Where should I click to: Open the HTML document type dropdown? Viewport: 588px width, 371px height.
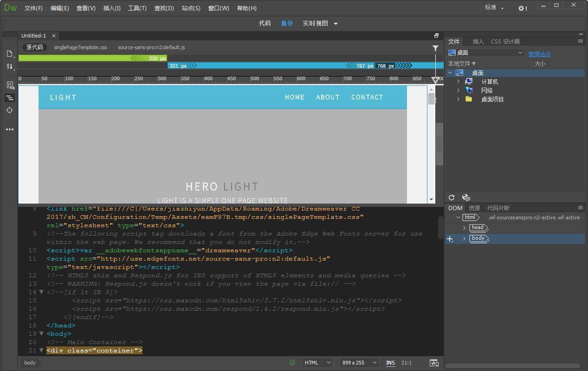pyautogui.click(x=317, y=363)
